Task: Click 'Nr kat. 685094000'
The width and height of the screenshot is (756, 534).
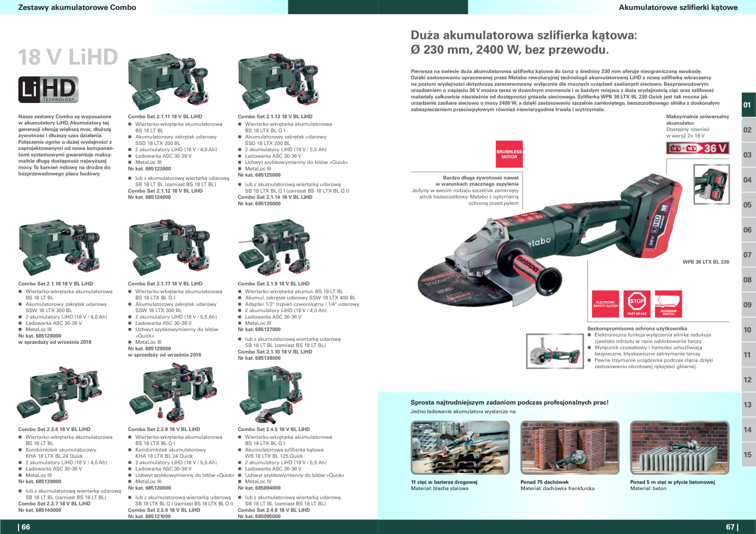Action: (259, 488)
